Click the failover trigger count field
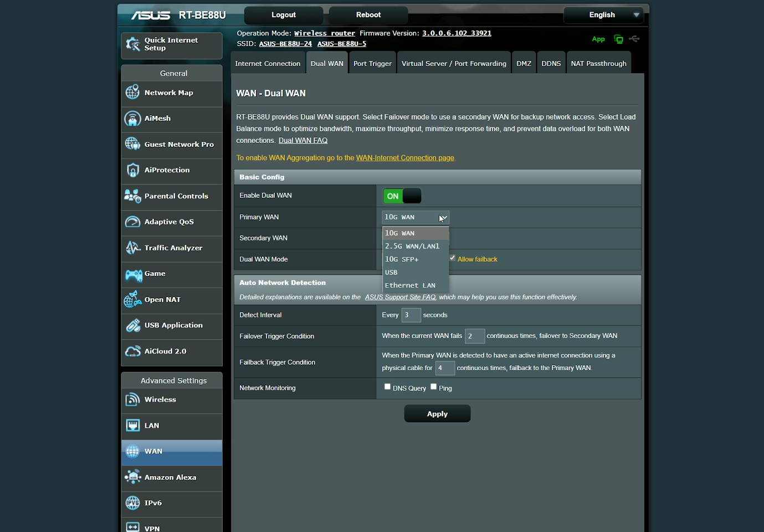The width and height of the screenshot is (764, 532). click(x=475, y=336)
